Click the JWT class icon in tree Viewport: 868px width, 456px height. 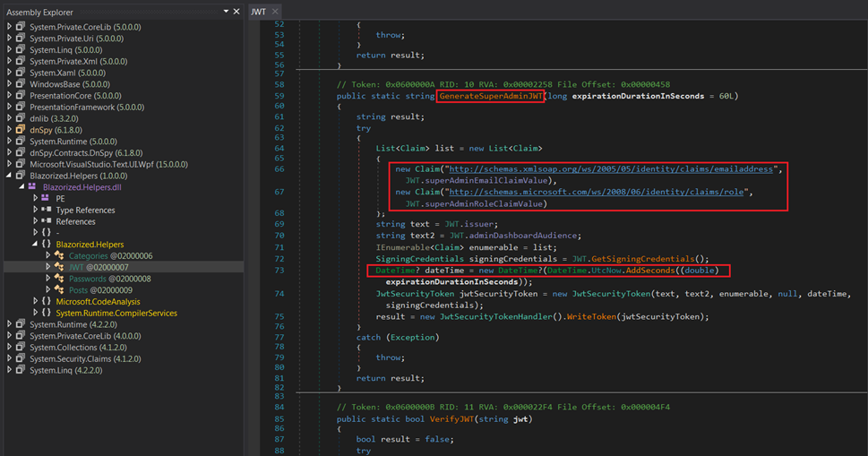[x=60, y=267]
